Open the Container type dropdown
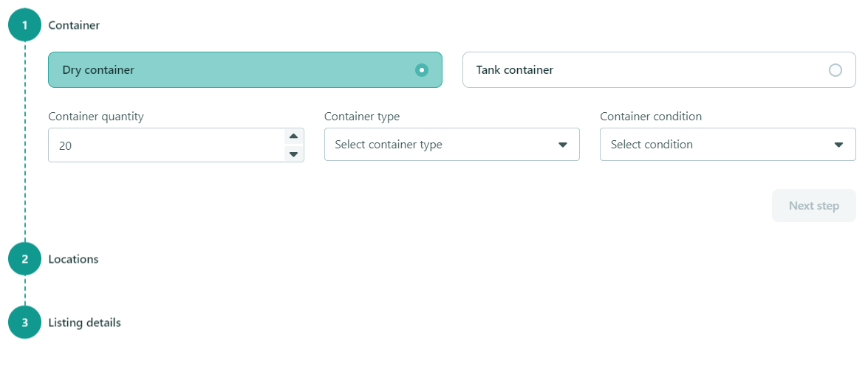The image size is (868, 369). 451,145
